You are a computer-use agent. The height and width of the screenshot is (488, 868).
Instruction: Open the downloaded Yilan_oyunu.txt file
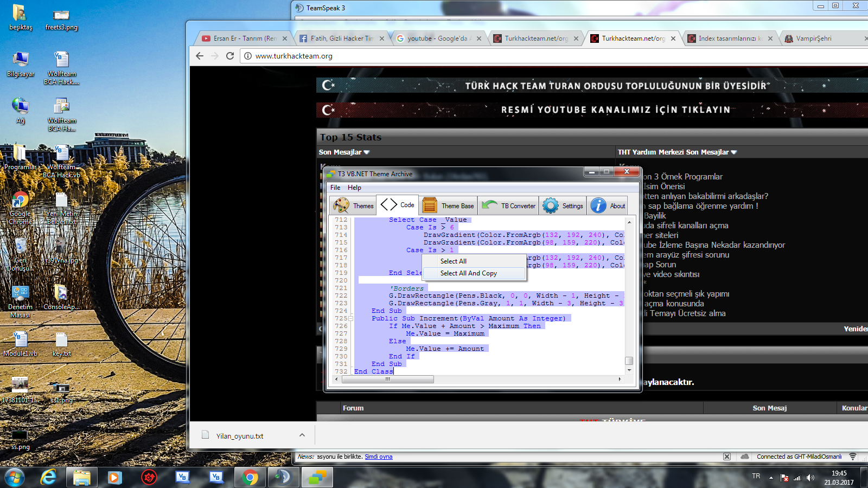click(240, 436)
